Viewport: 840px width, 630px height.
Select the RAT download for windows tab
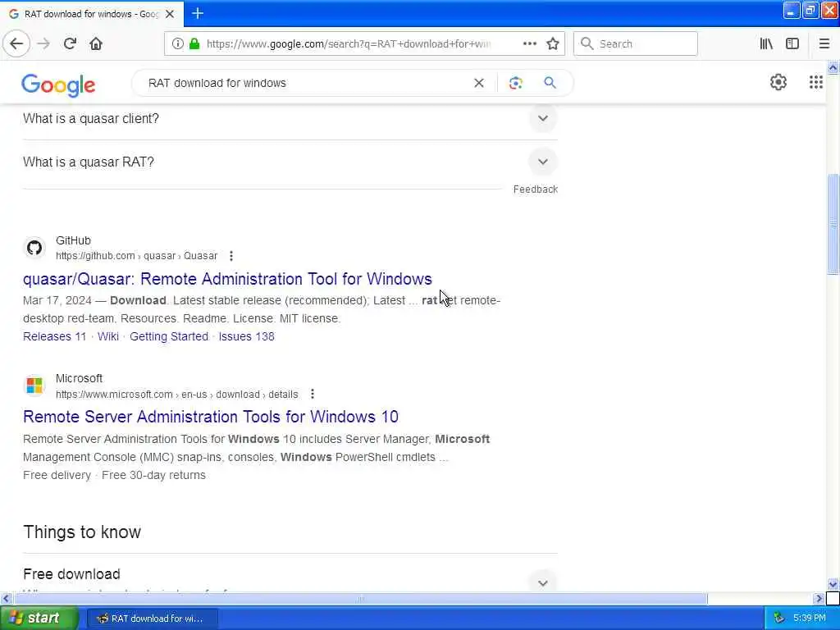[92, 14]
